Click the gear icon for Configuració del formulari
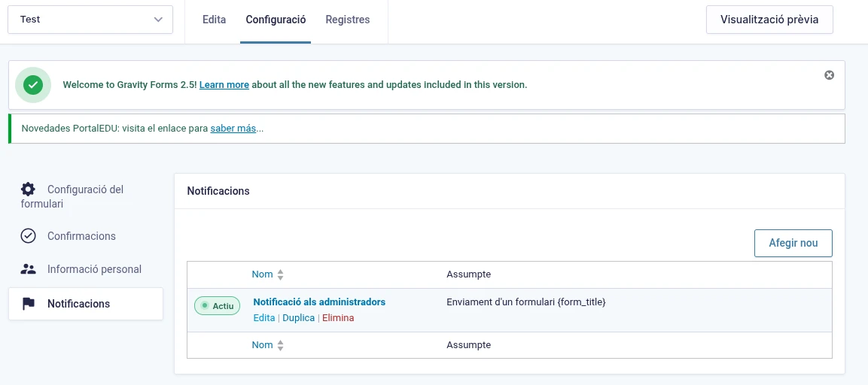Viewport: 868px width, 385px height. [28, 189]
